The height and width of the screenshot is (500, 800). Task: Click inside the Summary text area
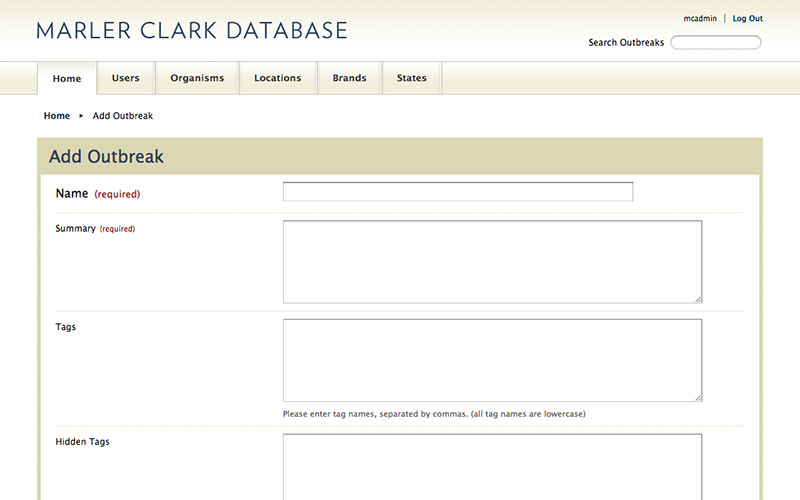click(x=492, y=261)
